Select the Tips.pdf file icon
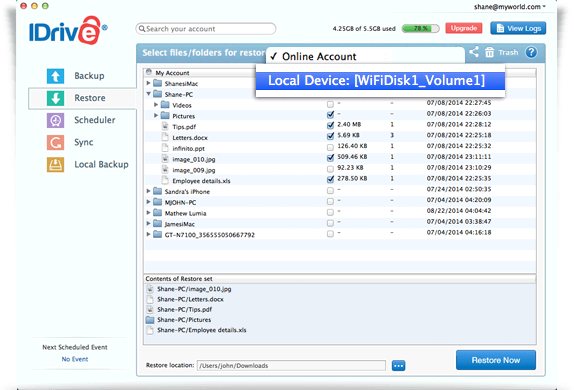This screenshot has height=390, width=574. [165, 126]
